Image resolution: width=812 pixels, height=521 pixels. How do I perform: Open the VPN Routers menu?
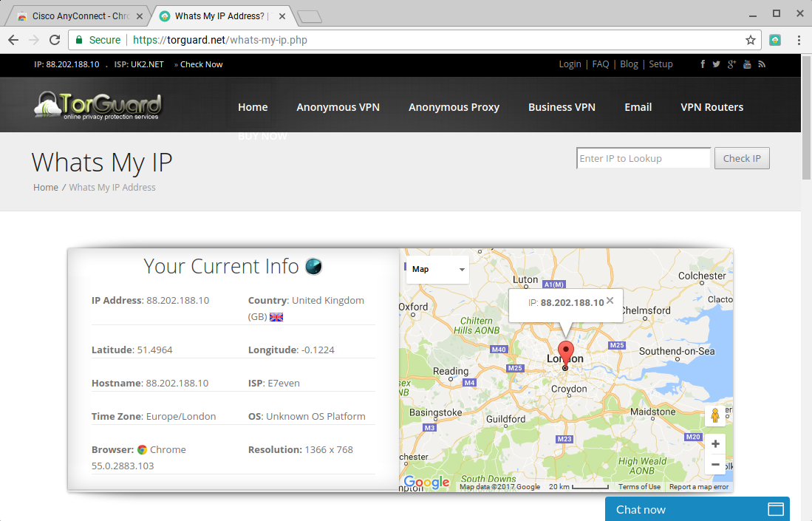pyautogui.click(x=712, y=107)
